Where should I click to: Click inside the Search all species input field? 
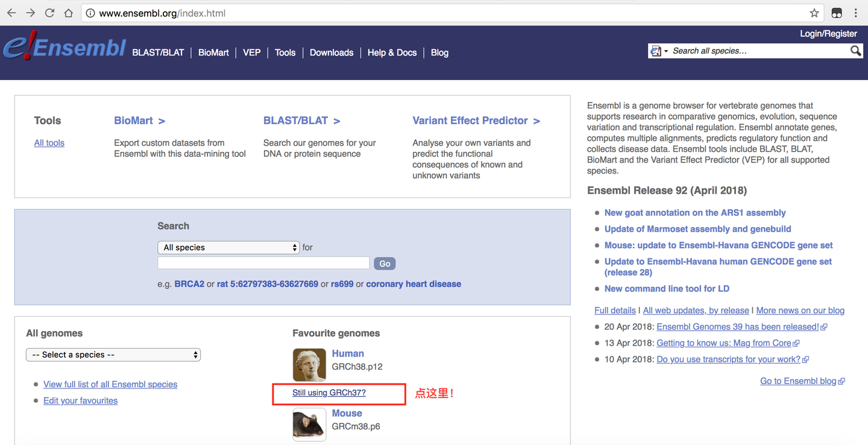(753, 51)
